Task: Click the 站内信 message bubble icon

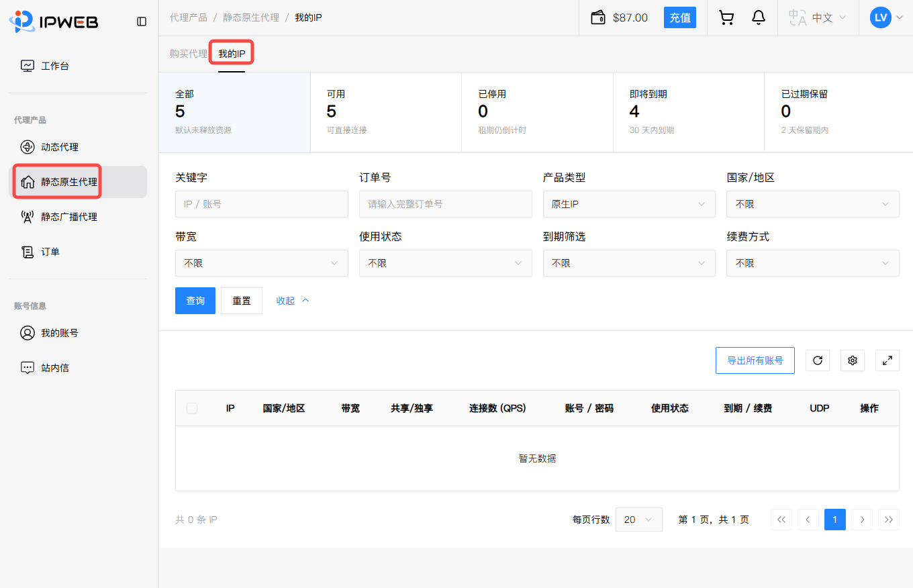Action: (x=28, y=368)
